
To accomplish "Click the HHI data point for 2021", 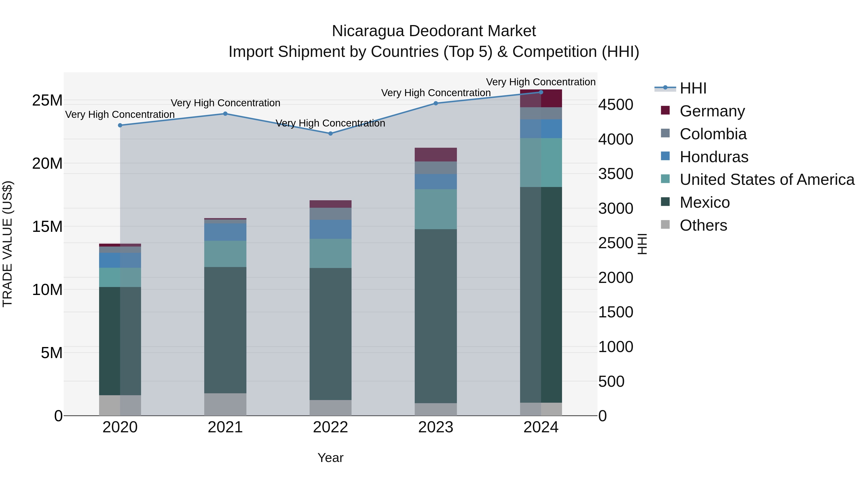I will (225, 114).
